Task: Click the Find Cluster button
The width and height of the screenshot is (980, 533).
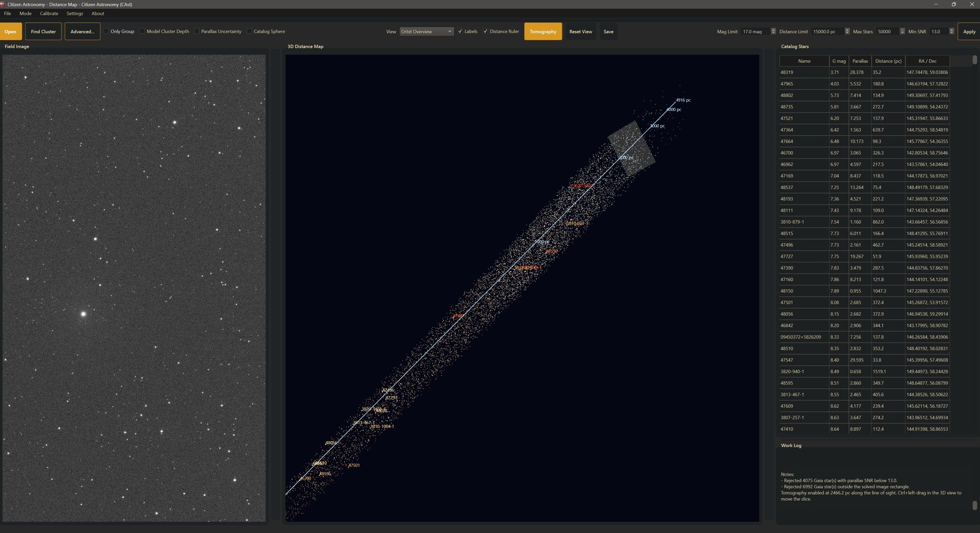Action: tap(44, 32)
